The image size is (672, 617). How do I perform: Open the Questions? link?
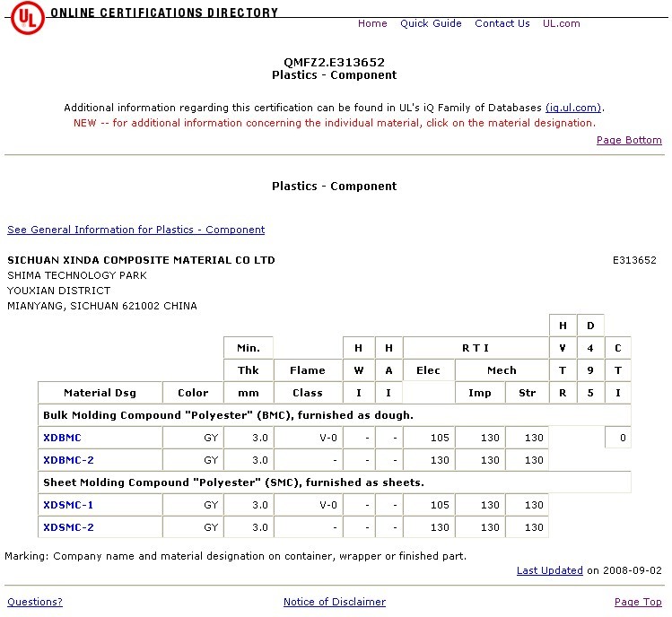(35, 602)
